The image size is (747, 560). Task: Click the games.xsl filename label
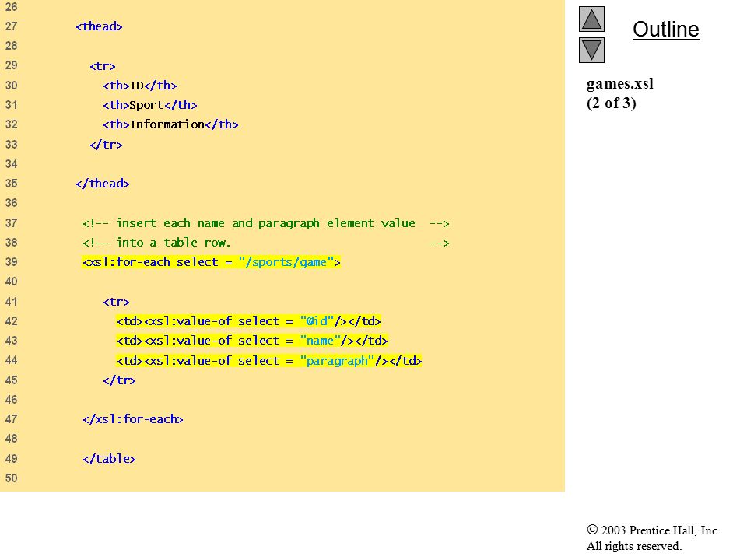620,84
